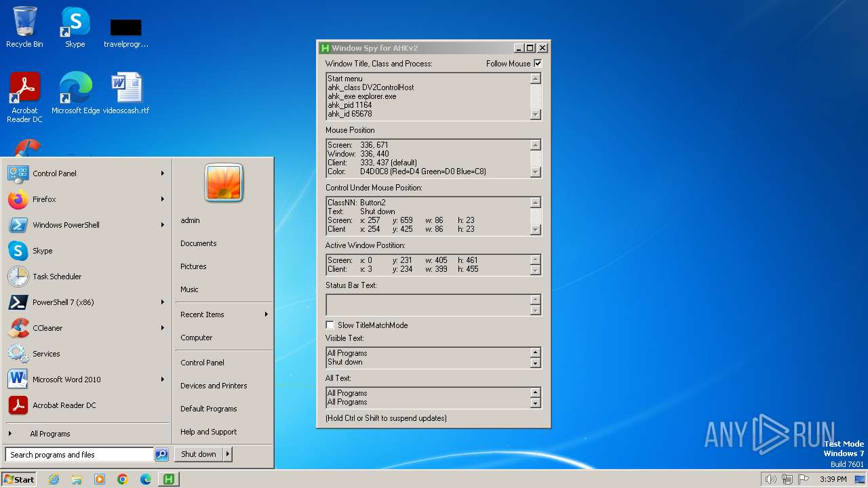868x488 pixels.
Task: Open Task Scheduler from Start menu
Action: 87,277
